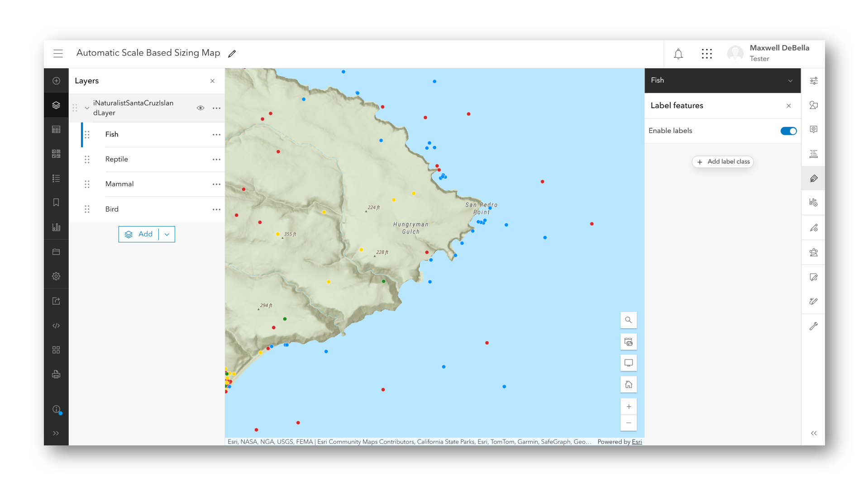Click the notifications bell icon
Viewport: 868px width, 487px height.
(x=678, y=54)
